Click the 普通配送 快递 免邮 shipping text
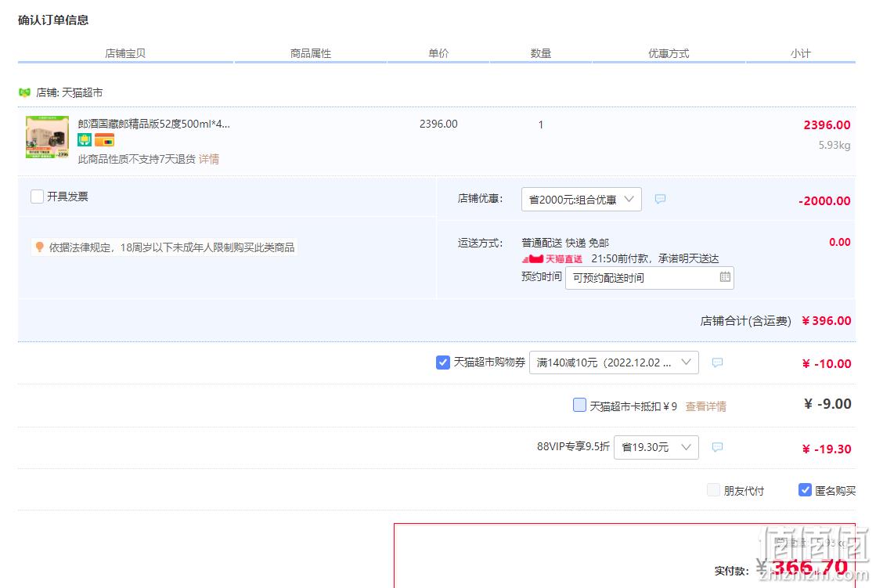The height and width of the screenshot is (588, 876). click(x=564, y=243)
